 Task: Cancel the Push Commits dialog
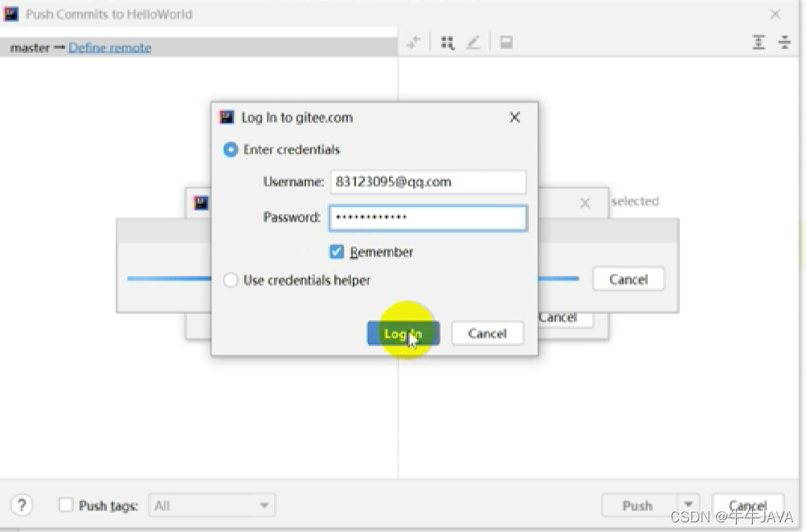[748, 505]
